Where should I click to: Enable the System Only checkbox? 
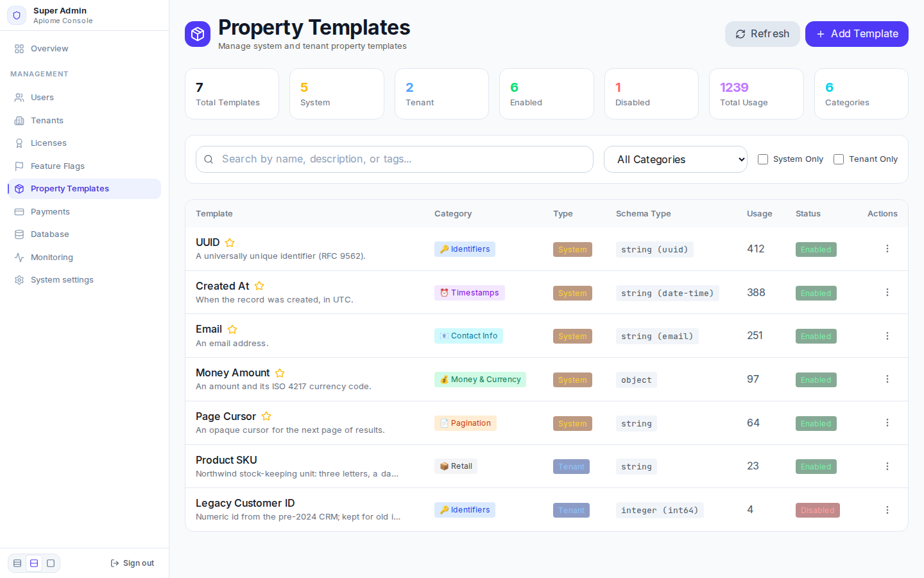pos(763,159)
